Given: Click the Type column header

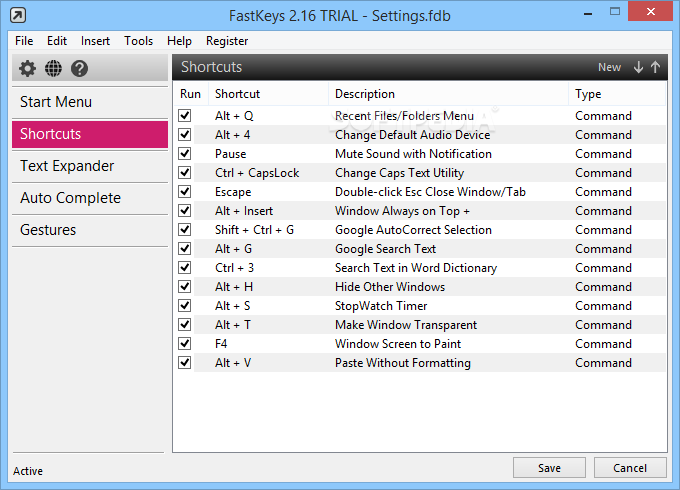Looking at the screenshot, I should pyautogui.click(x=617, y=94).
